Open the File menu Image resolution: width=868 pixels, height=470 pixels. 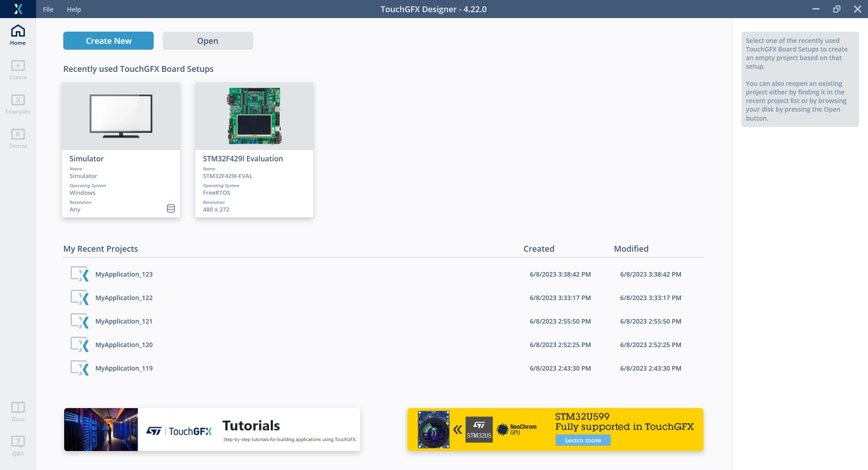48,9
